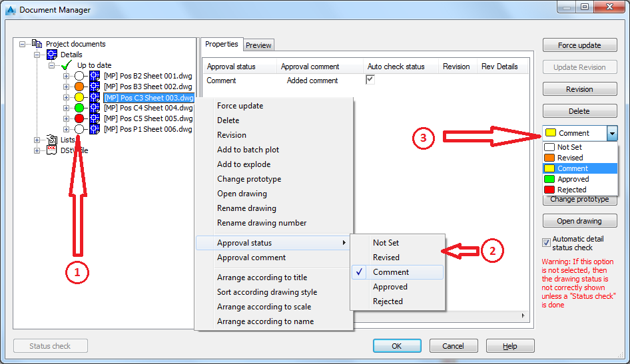This screenshot has width=630, height=364.
Task: Click the horizontal scrollbar right arrow
Action: pyautogui.click(x=523, y=315)
